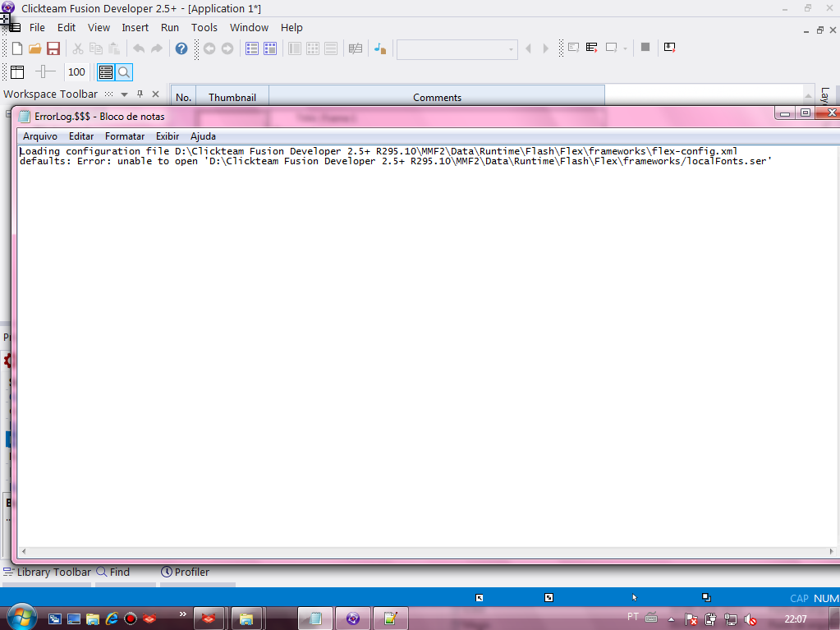
Task: Click Notepad horizontal scrollbar left arrow
Action: click(23, 551)
